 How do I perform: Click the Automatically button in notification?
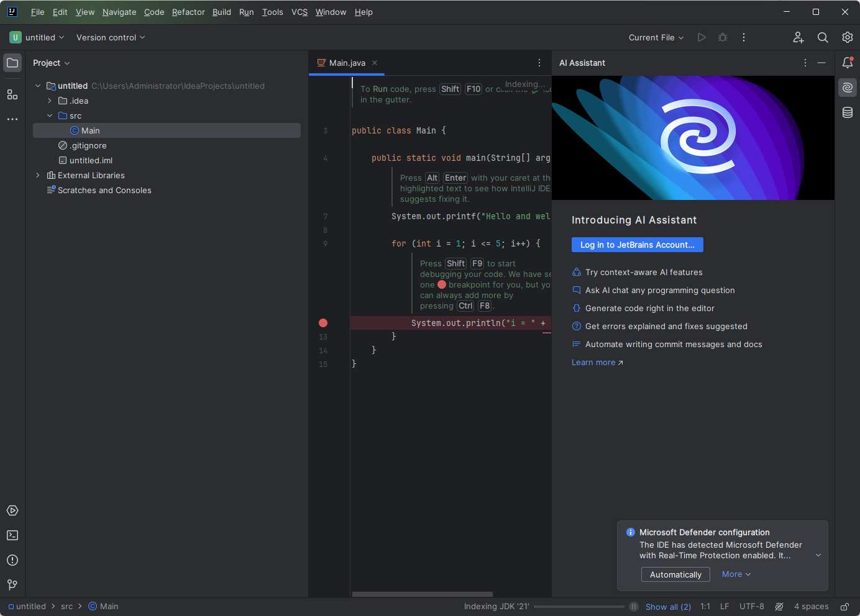click(675, 574)
